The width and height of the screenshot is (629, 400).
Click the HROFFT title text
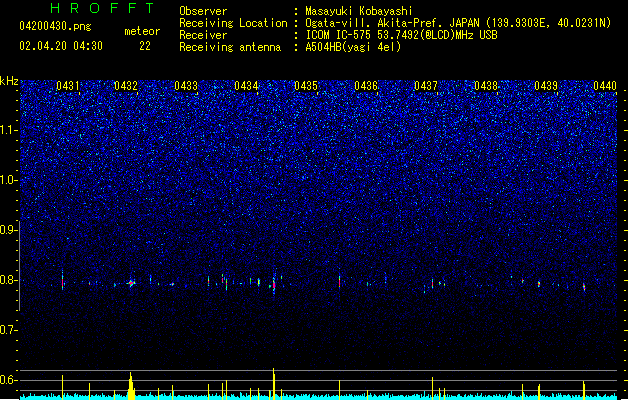click(102, 8)
